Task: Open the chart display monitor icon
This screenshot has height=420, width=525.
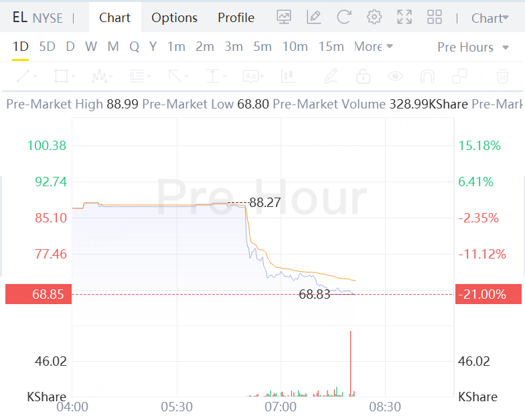Action: click(284, 17)
